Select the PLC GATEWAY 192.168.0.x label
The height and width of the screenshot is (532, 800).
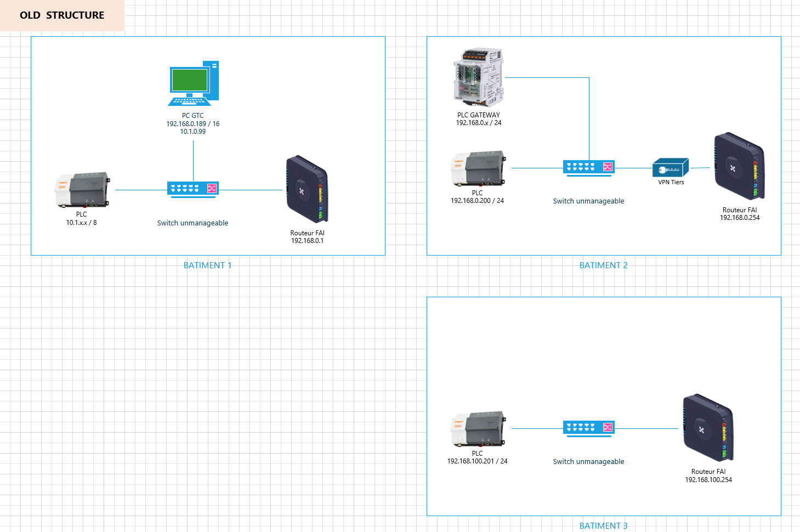478,119
